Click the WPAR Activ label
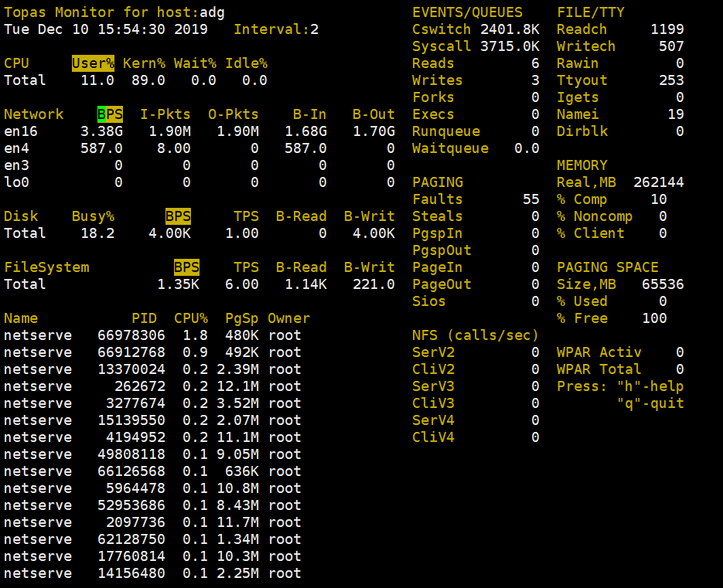This screenshot has width=723, height=588. pyautogui.click(x=599, y=352)
